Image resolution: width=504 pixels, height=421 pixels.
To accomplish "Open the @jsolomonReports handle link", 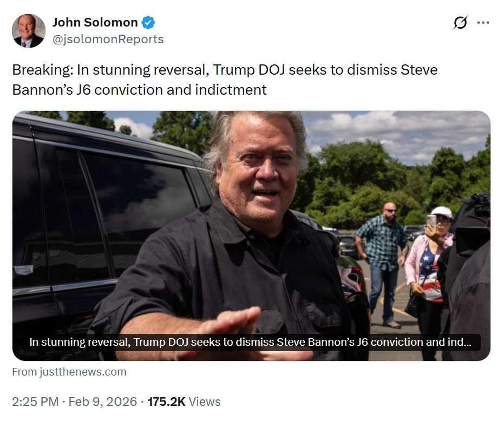I will (x=108, y=39).
